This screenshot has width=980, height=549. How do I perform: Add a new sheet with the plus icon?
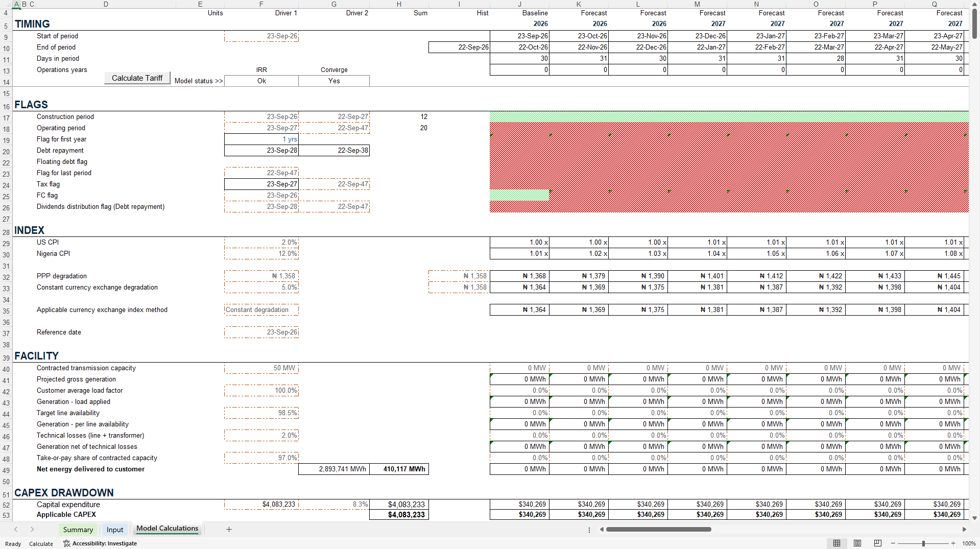(x=229, y=530)
